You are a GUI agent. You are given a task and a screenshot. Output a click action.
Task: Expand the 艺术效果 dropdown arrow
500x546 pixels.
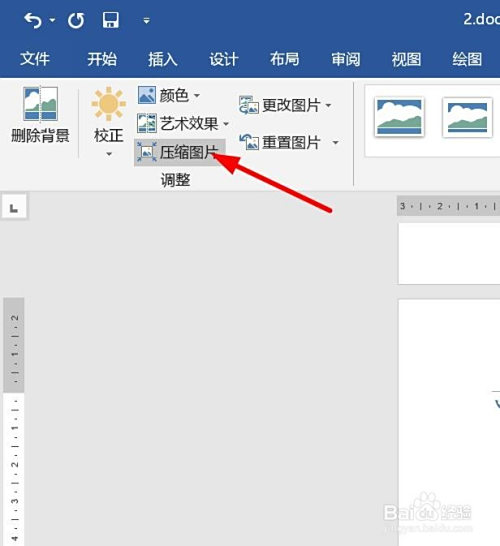click(x=226, y=124)
